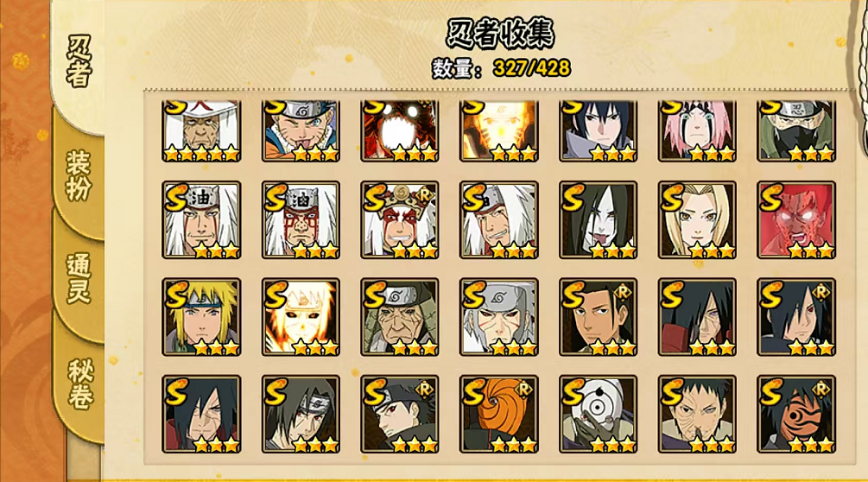Choose the Hashirama card with R badge

click(598, 316)
